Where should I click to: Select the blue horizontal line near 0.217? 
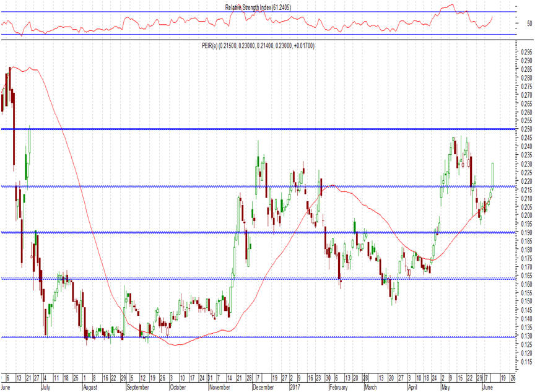258,186
